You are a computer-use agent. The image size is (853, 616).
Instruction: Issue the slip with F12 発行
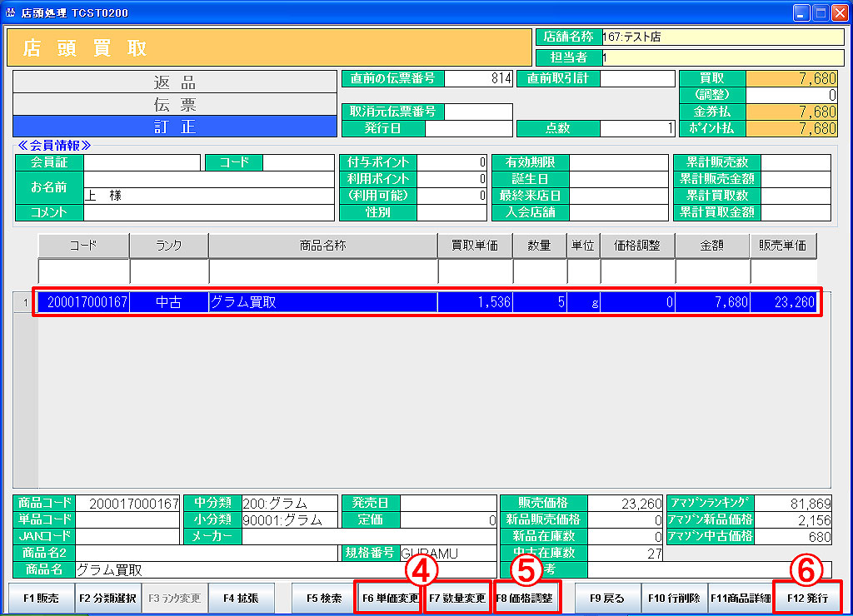click(807, 598)
